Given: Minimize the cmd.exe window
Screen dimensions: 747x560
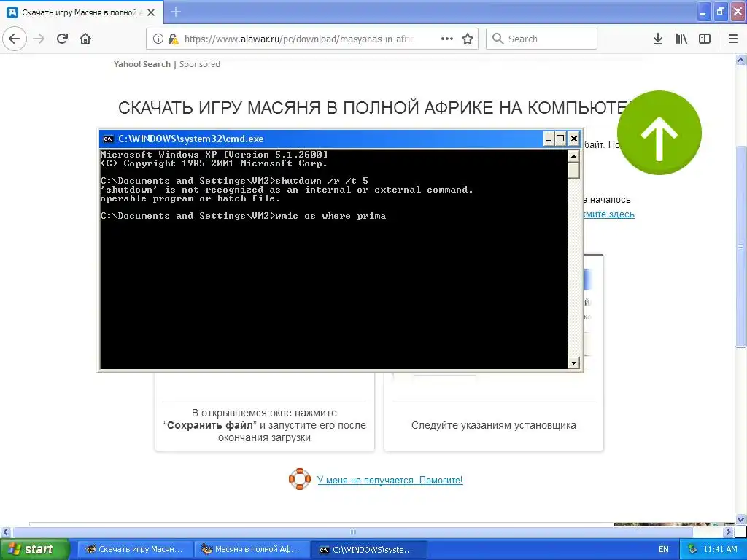Looking at the screenshot, I should pos(549,139).
